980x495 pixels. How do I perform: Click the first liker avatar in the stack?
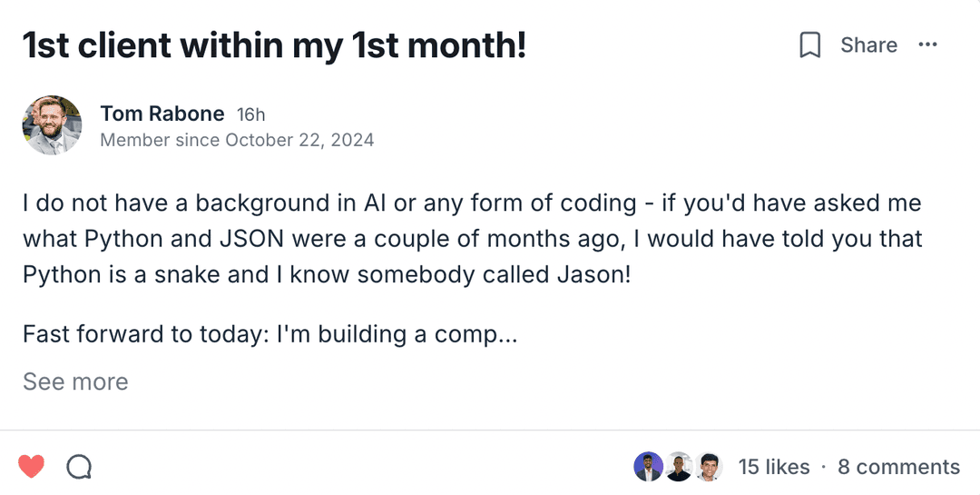648,467
